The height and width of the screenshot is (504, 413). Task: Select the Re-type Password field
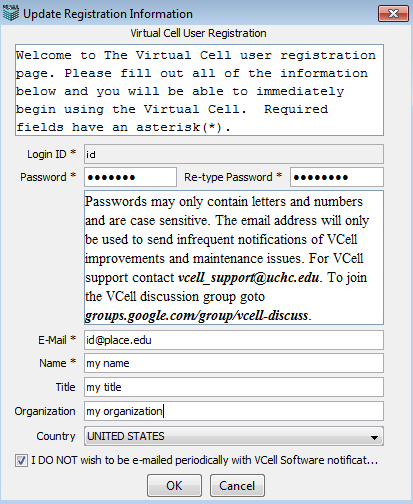[x=337, y=177]
